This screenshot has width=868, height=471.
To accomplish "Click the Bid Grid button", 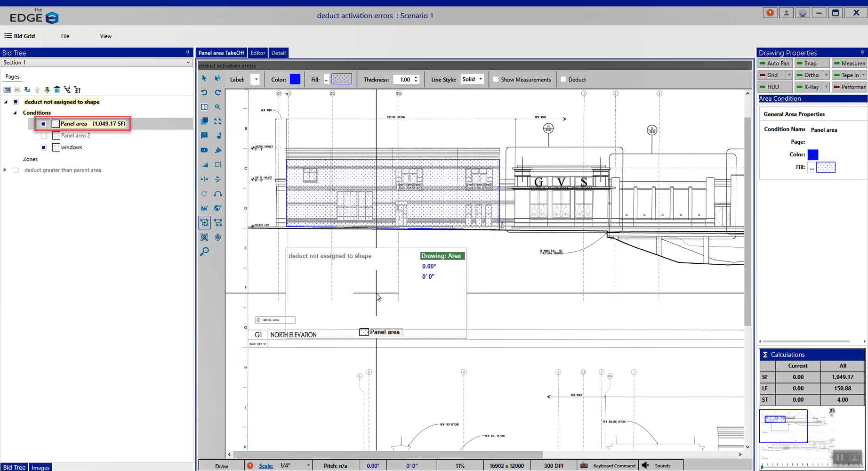I will tap(20, 36).
